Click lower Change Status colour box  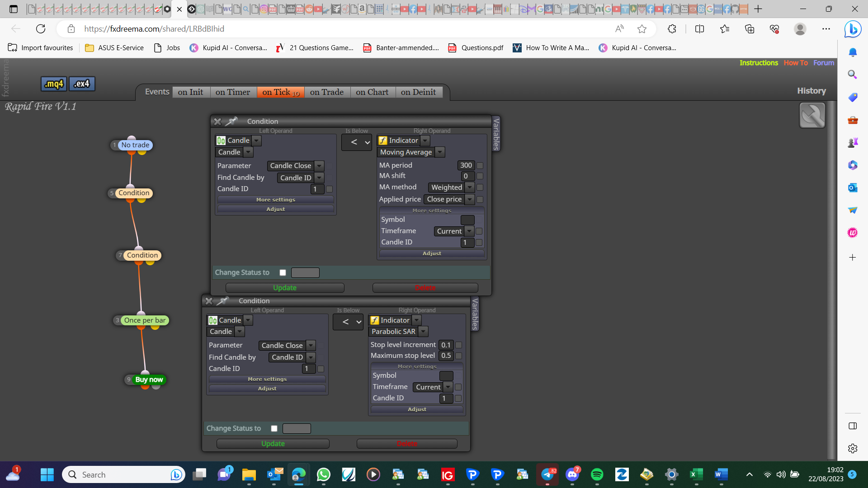297,428
